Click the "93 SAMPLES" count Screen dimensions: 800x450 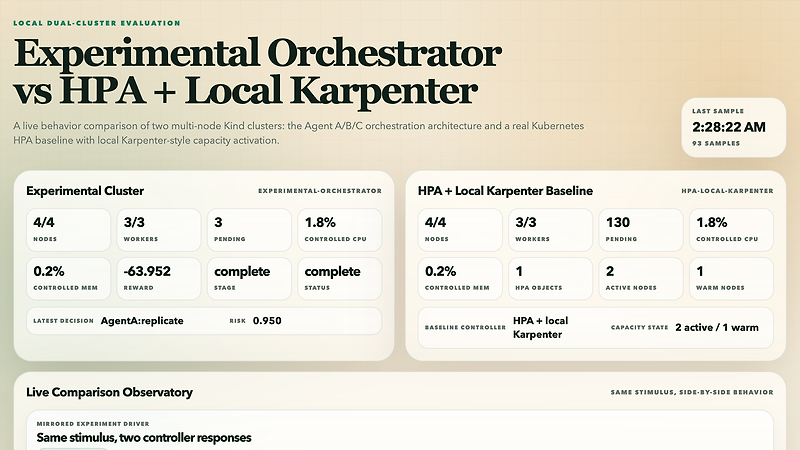coord(716,143)
